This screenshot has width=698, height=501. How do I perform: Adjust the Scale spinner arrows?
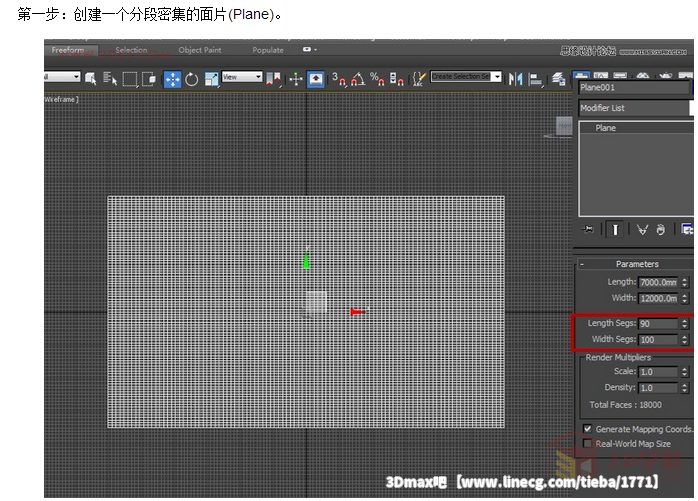tap(685, 372)
